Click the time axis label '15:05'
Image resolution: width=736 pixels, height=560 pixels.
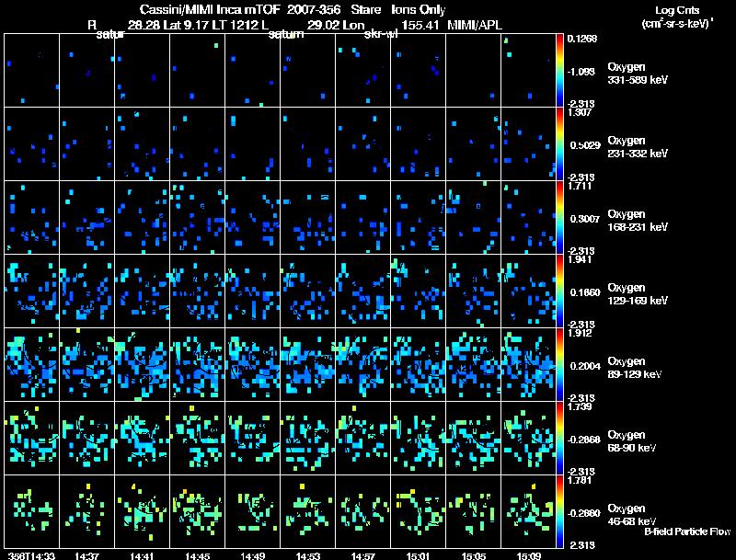coord(474,555)
